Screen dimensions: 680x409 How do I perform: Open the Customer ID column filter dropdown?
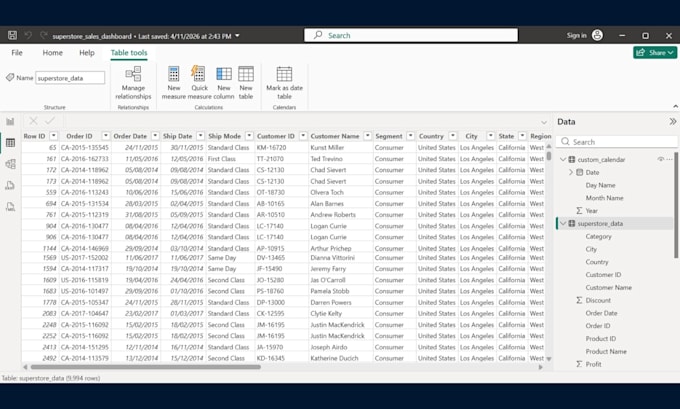303,136
